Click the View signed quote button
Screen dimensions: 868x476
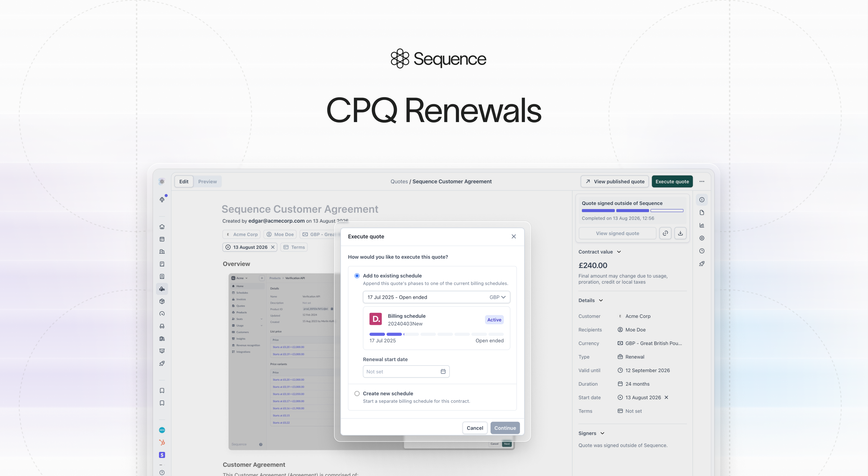pos(617,233)
